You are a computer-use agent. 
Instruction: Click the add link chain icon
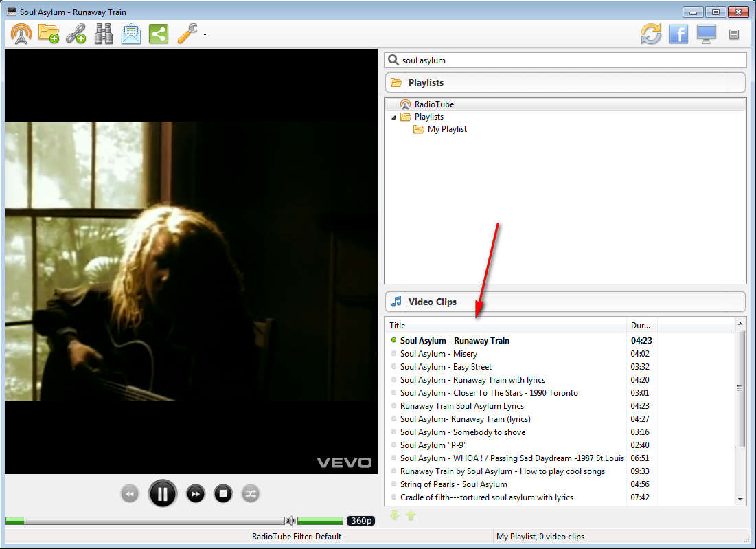pos(76,34)
